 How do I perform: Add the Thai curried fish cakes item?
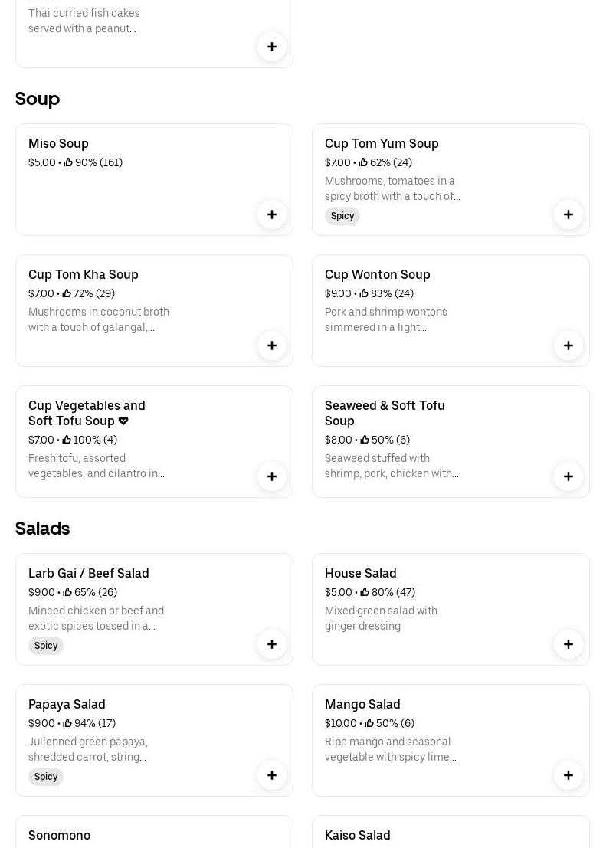point(272,47)
